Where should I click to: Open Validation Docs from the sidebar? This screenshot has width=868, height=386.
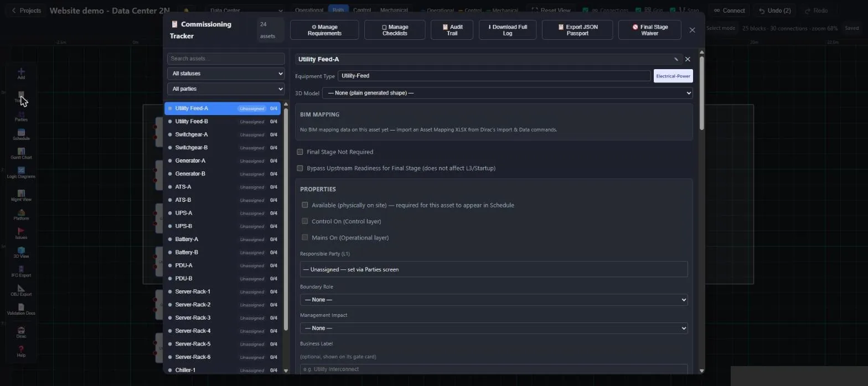point(21,310)
